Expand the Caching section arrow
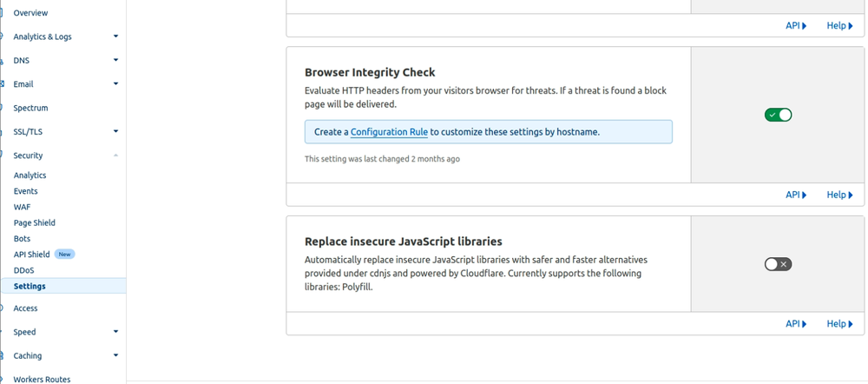Screen dimensions: 868x384 click(115, 355)
